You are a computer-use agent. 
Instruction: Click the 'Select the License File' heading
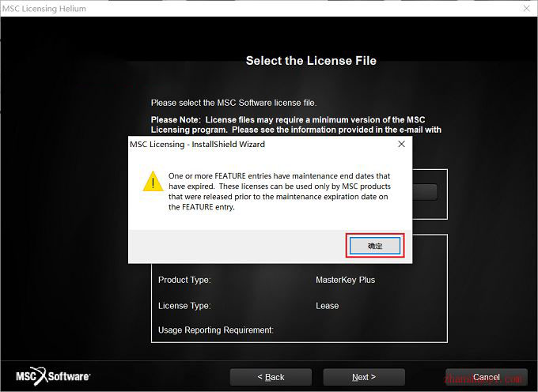point(311,61)
